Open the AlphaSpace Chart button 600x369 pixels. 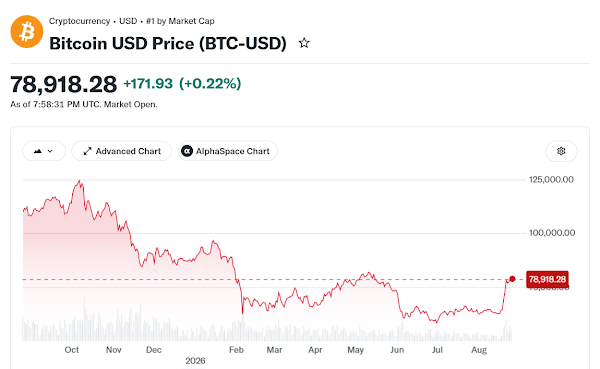click(227, 151)
